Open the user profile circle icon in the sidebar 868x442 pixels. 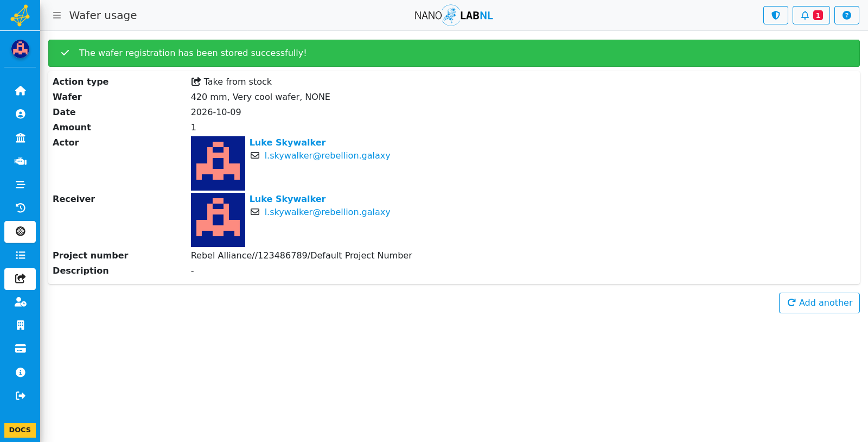pos(20,114)
